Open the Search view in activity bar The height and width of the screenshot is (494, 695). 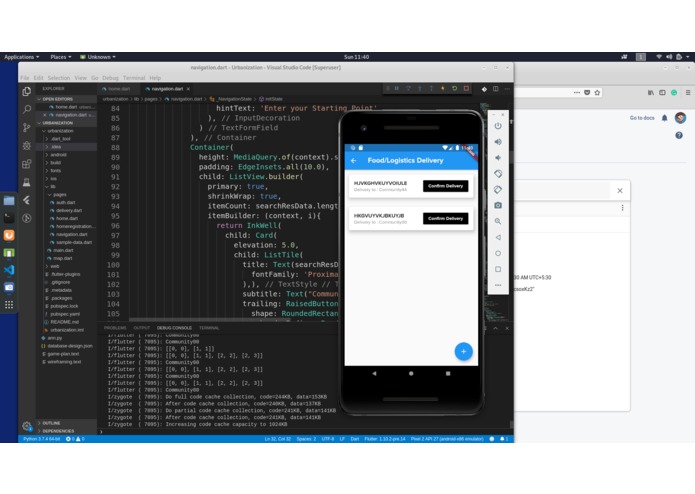point(27,109)
